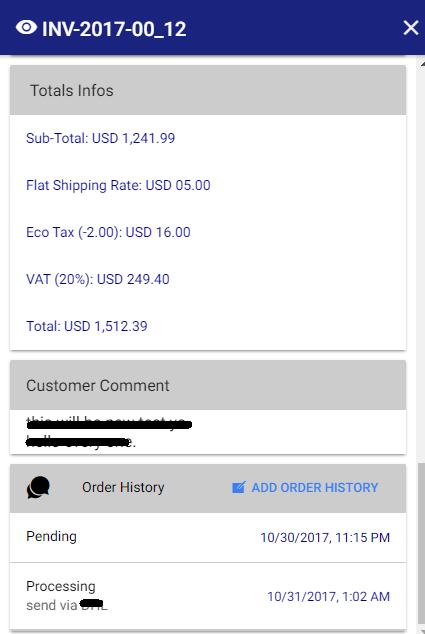Close the INV-2017-00_12 panel
Screen dimensions: 425x634
(411, 28)
